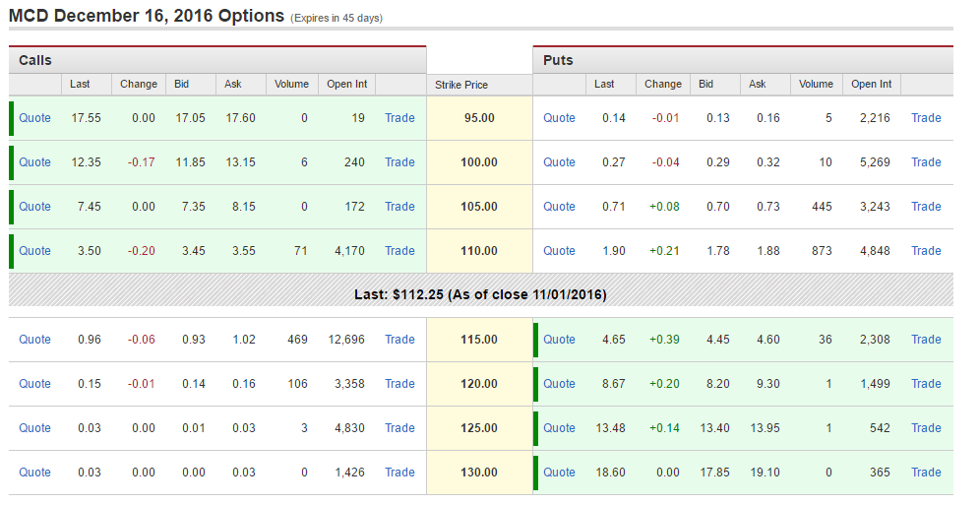Click the puts Last value 18.60
The height and width of the screenshot is (505, 980).
point(611,473)
